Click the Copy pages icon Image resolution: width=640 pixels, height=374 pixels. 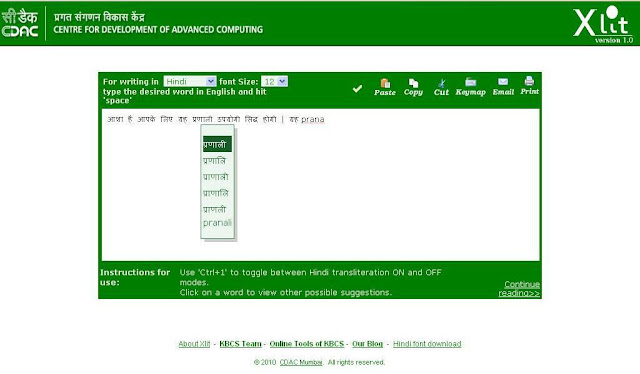pyautogui.click(x=413, y=83)
